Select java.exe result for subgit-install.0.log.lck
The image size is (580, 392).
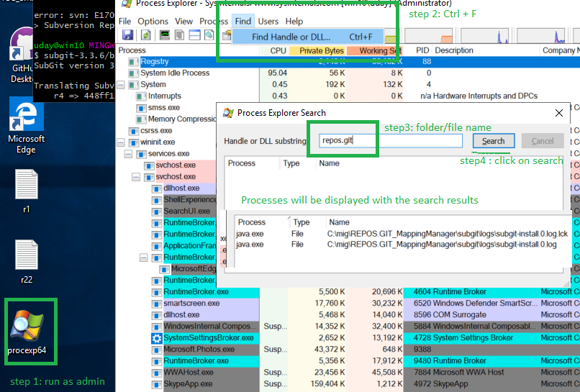click(x=402, y=234)
